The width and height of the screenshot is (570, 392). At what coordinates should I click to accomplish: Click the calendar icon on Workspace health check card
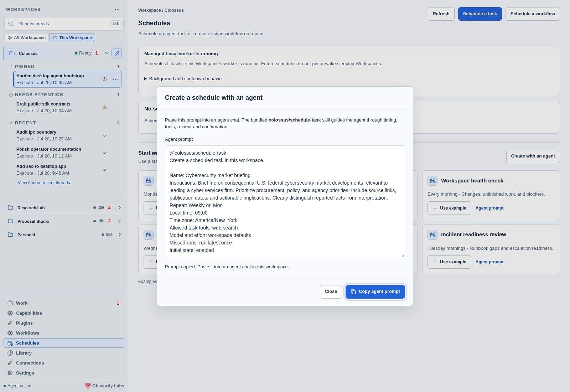[x=432, y=181]
